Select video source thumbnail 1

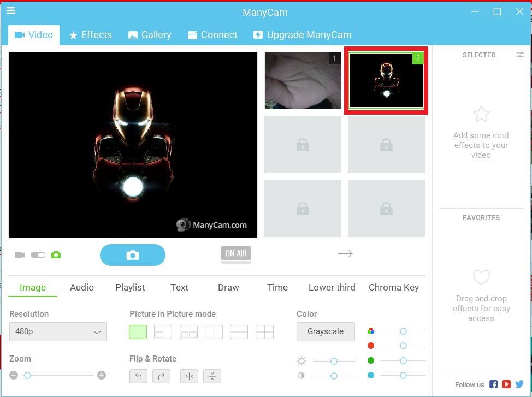(303, 80)
